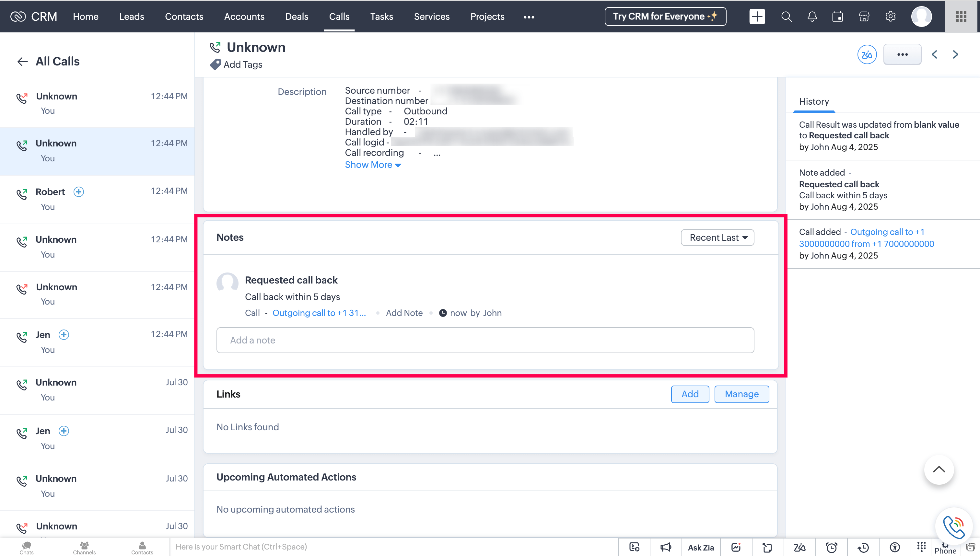Screen dimensions: 980x556
Task: Click the floating phone dialer icon
Action: tap(954, 526)
